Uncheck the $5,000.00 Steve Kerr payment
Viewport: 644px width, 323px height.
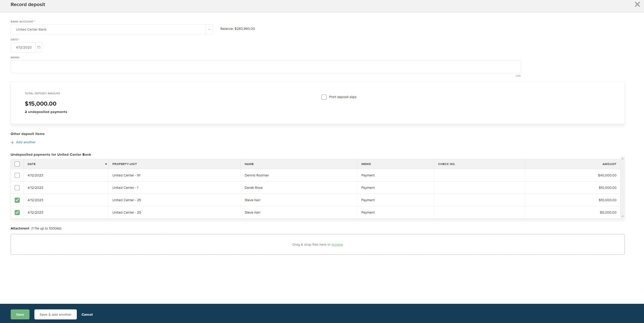(17, 212)
